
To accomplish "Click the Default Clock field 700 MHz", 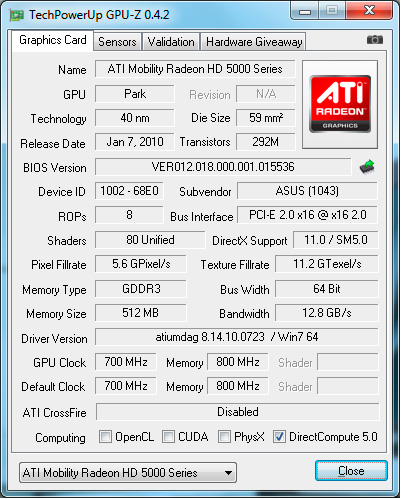I will point(126,386).
